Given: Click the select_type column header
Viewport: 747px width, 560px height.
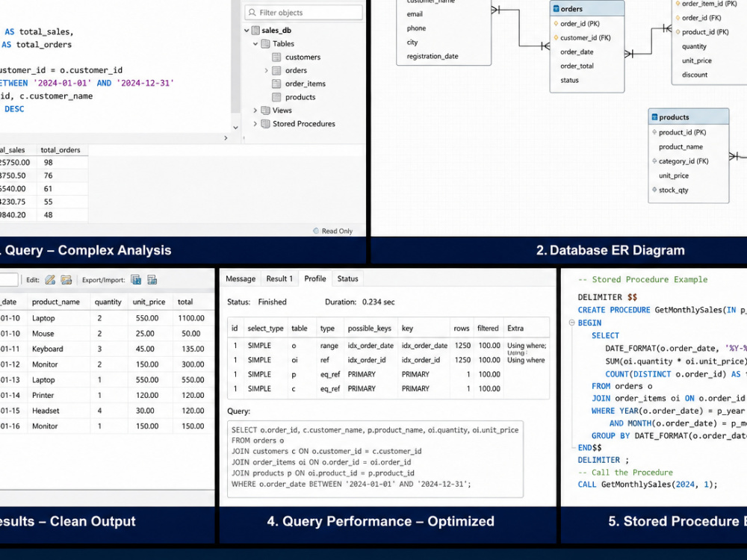Looking at the screenshot, I should click(x=265, y=328).
